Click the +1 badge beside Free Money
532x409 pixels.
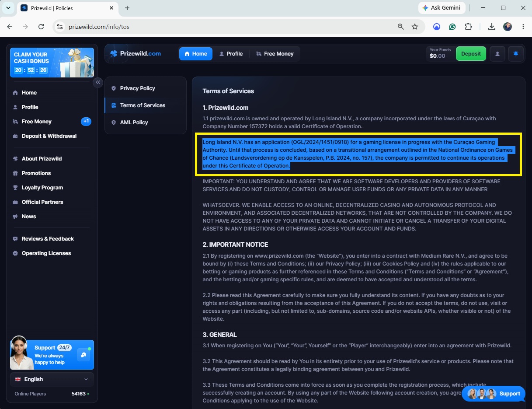[86, 121]
